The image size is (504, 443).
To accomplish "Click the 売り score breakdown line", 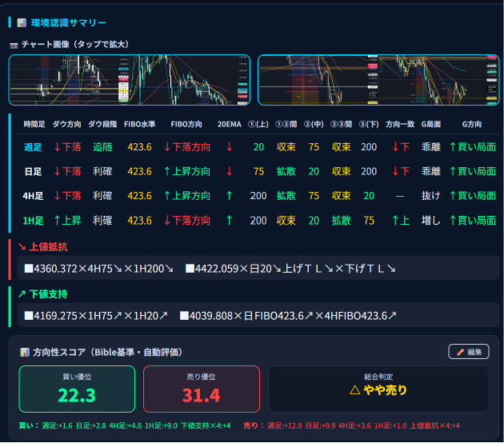I will pyautogui.click(x=352, y=426).
